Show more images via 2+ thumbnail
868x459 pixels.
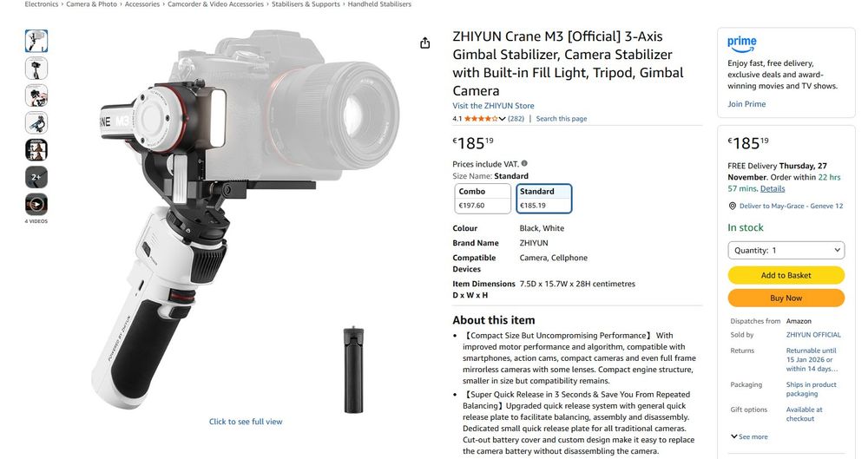pos(36,177)
